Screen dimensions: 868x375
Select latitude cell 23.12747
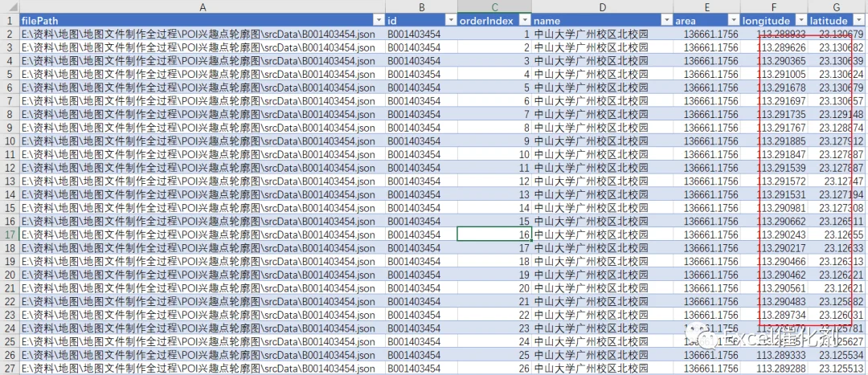click(x=837, y=181)
